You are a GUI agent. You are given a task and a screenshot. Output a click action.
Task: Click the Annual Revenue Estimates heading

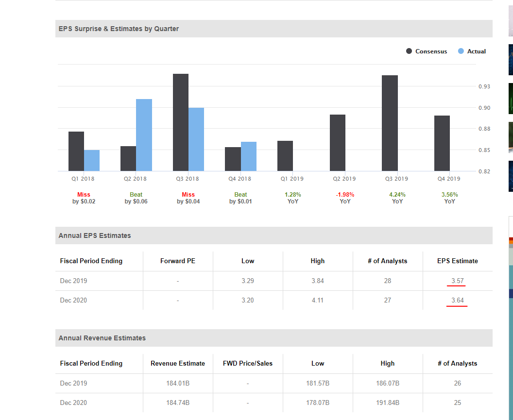click(102, 338)
